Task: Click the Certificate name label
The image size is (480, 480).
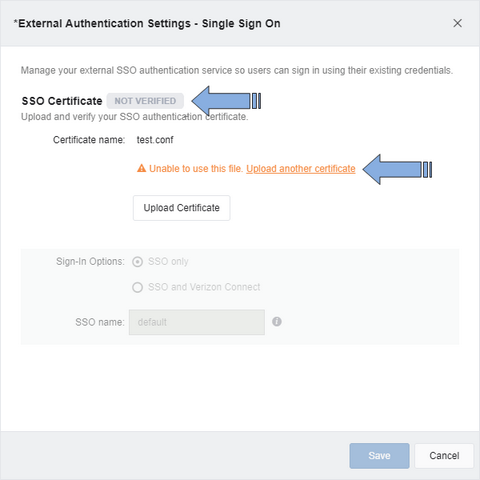Action: pos(89,140)
